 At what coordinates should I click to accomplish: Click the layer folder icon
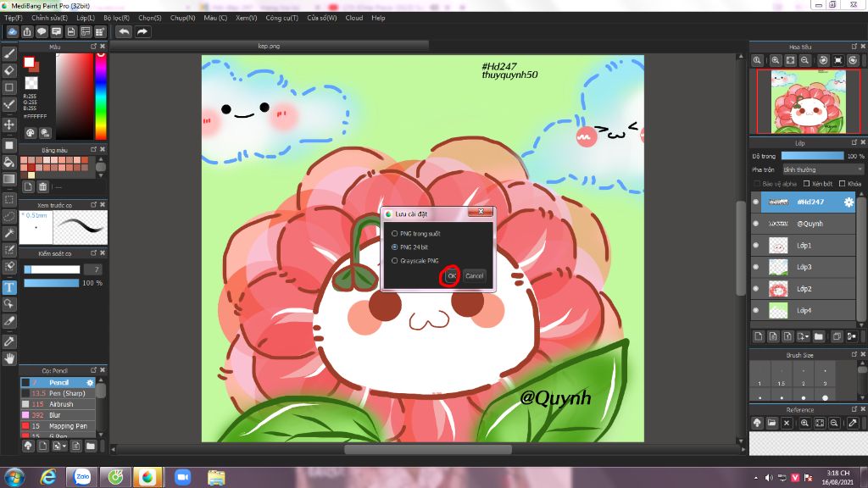click(x=819, y=336)
